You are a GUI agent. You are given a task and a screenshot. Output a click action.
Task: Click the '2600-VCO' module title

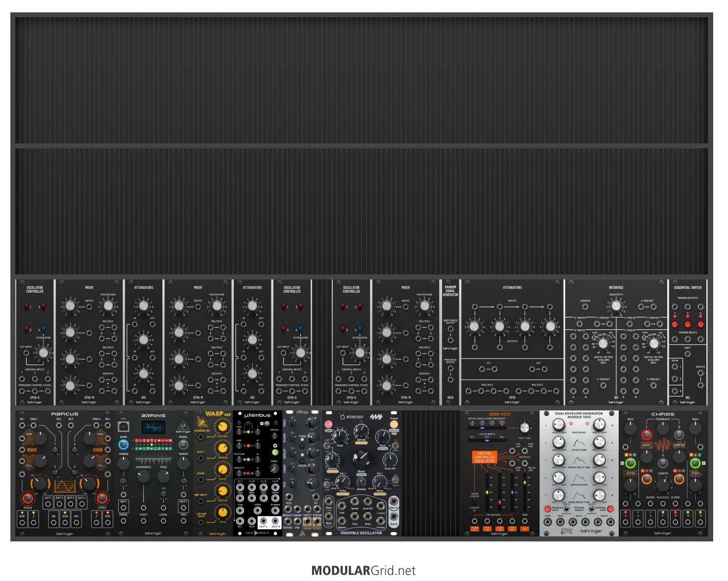coord(499,414)
